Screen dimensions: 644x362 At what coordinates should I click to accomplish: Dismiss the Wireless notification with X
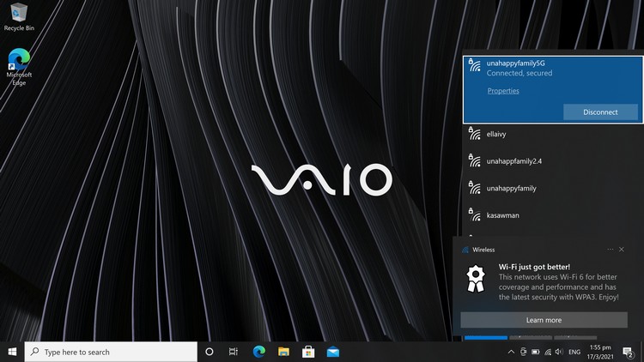tap(622, 249)
